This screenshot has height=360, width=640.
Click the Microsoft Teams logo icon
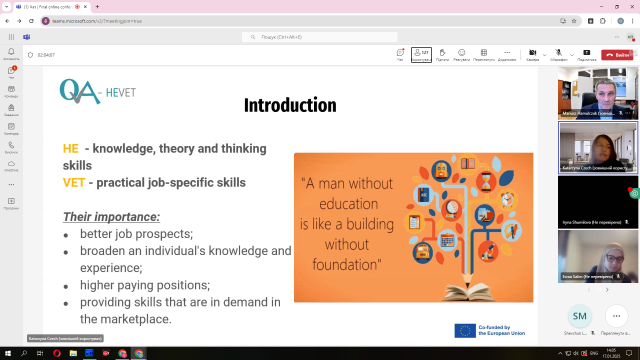[x=27, y=37]
